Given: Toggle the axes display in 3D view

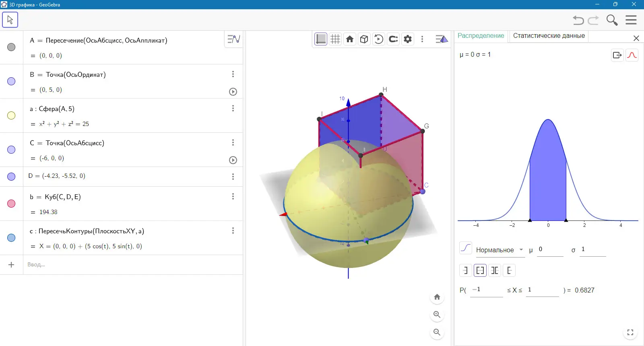Looking at the screenshot, I should [x=321, y=39].
